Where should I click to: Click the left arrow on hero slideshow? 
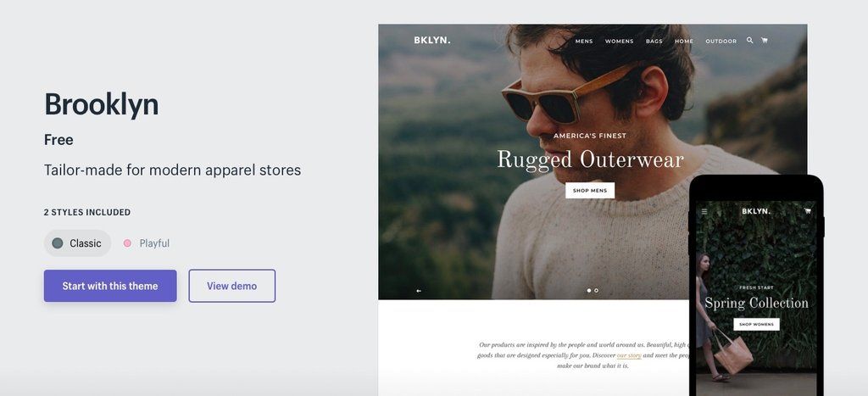[419, 290]
